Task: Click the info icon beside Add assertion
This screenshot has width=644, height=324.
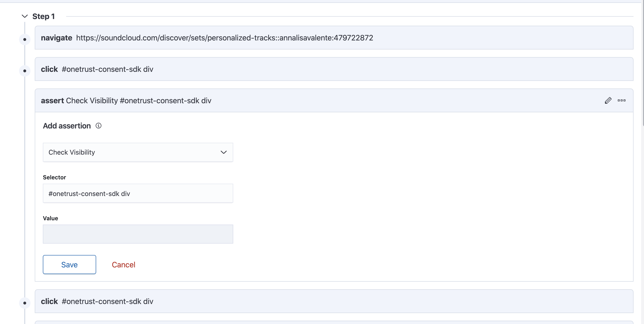Action: (x=99, y=126)
